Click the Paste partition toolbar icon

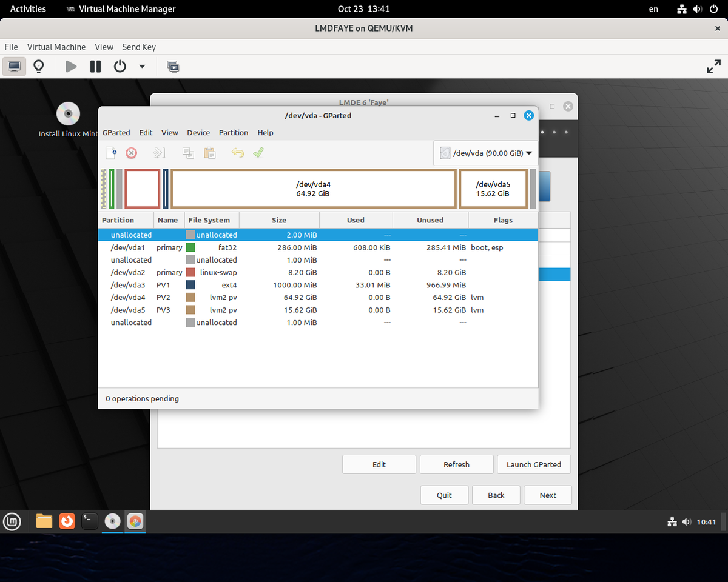click(209, 153)
